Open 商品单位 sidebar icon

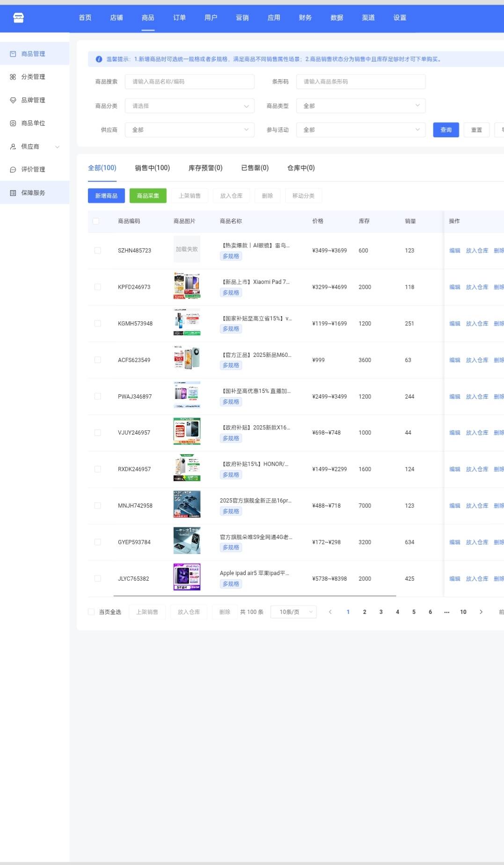tap(13, 123)
